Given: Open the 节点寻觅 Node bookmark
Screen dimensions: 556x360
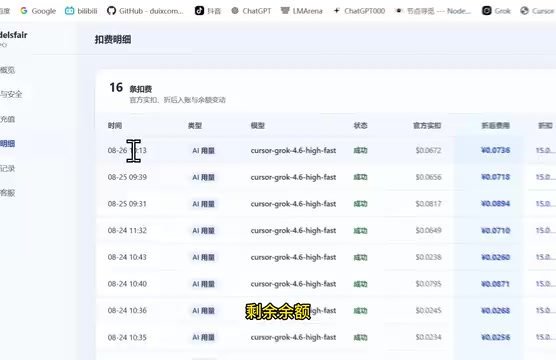Looking at the screenshot, I should [x=433, y=11].
